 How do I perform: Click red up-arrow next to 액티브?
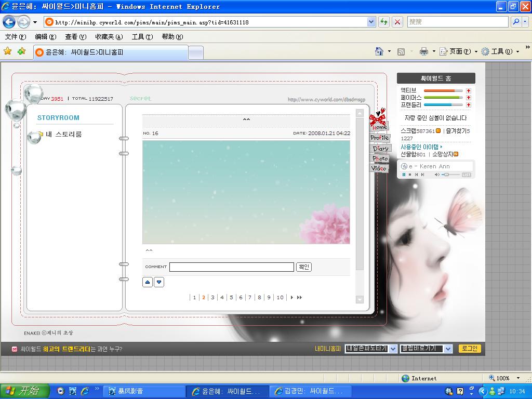[469, 90]
